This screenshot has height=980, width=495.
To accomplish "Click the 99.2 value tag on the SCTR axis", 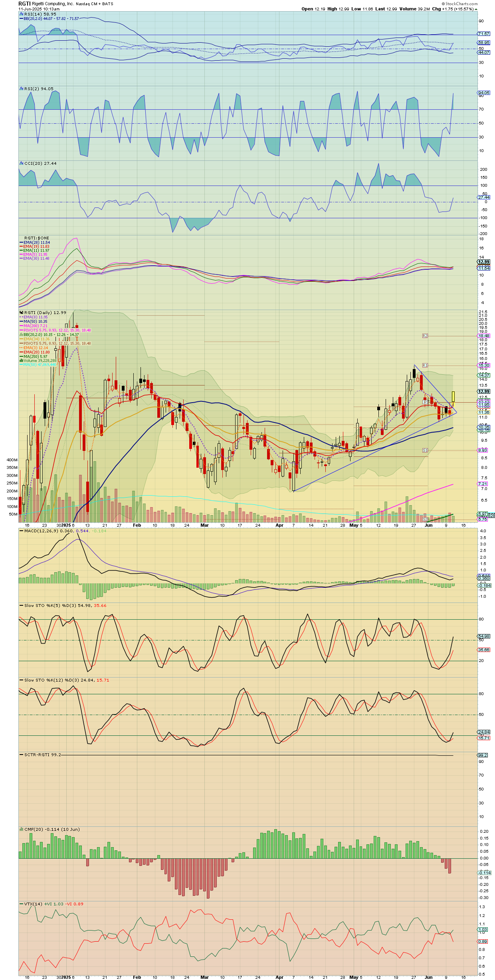I will 483,755.
